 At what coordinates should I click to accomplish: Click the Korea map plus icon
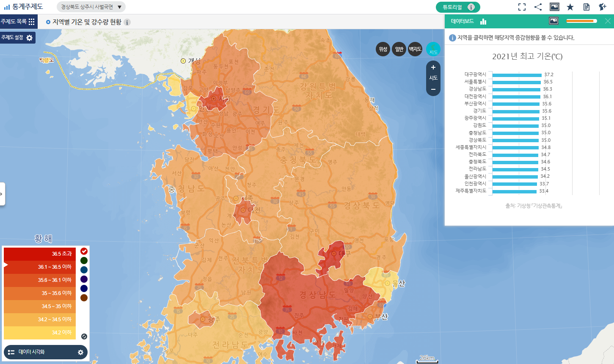tap(602, 7)
